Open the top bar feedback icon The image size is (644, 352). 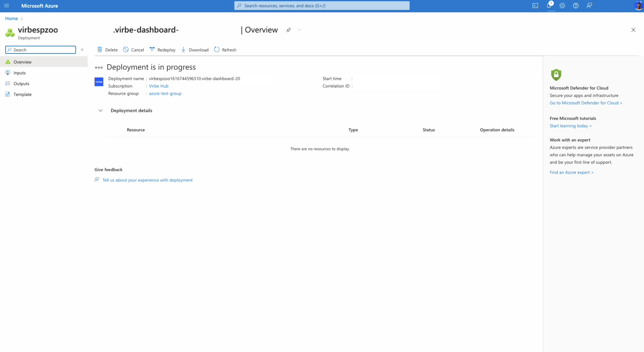pyautogui.click(x=589, y=6)
